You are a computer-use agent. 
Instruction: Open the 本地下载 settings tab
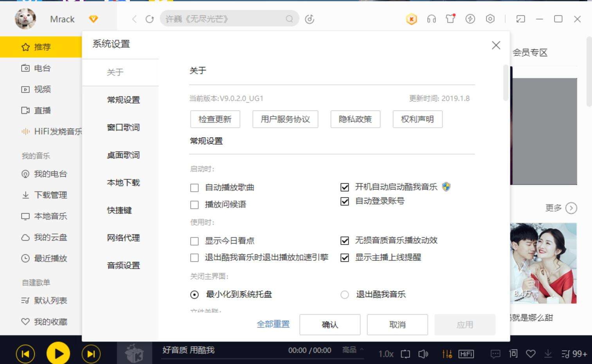coord(123,182)
